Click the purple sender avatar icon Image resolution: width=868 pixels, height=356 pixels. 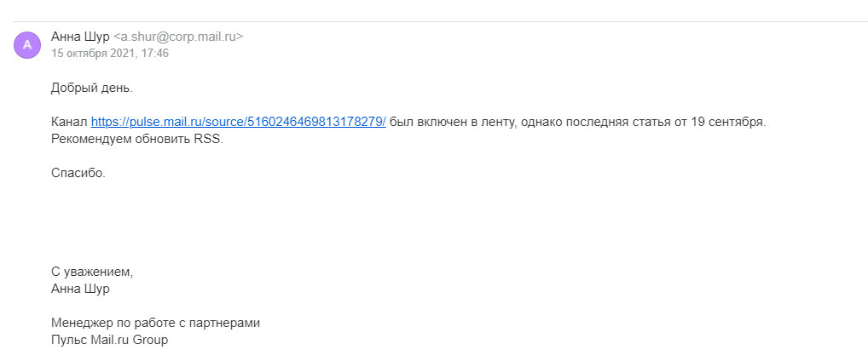[x=27, y=44]
